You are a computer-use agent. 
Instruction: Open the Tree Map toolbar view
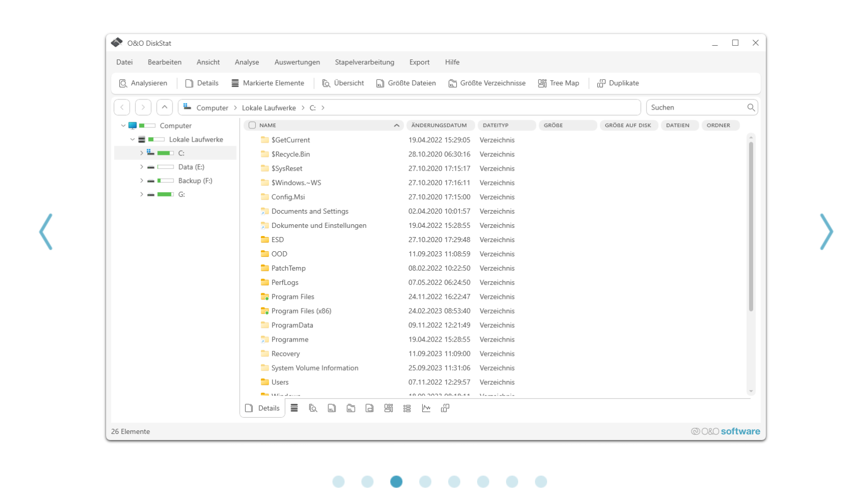point(558,83)
